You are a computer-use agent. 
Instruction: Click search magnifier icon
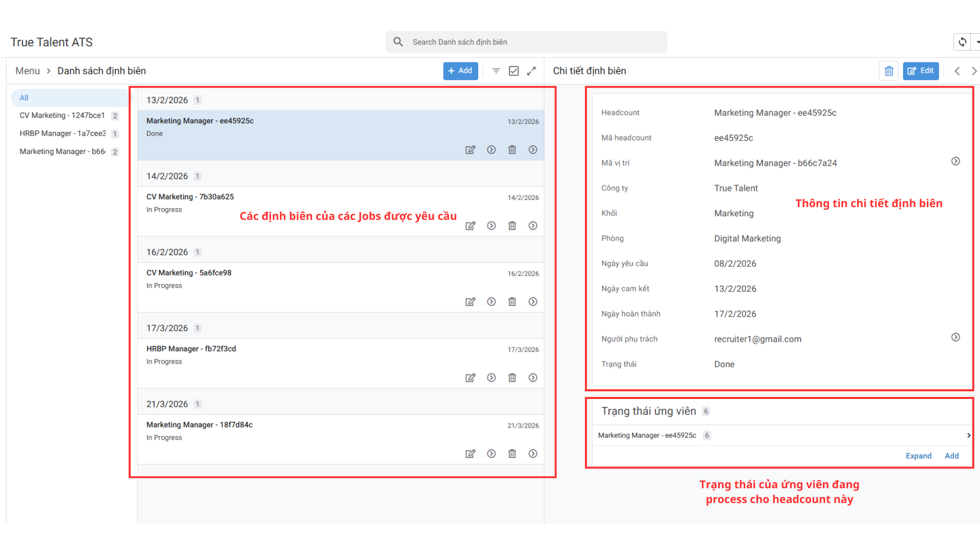398,42
